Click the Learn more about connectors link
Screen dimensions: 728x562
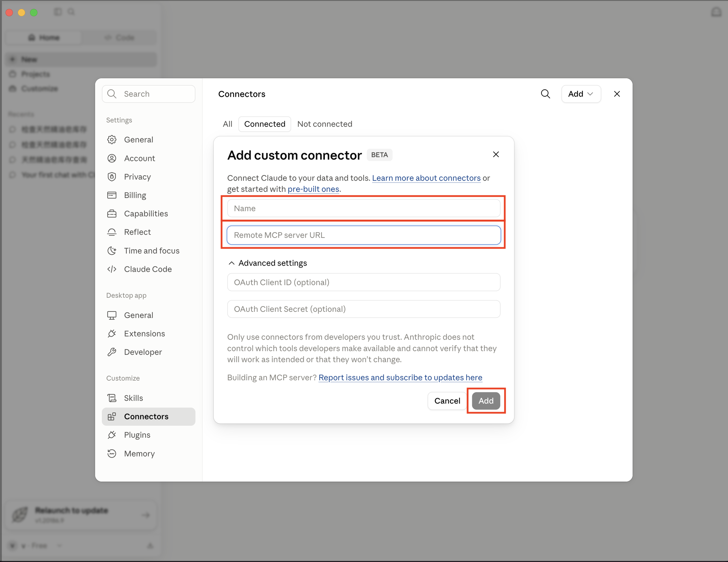click(426, 178)
